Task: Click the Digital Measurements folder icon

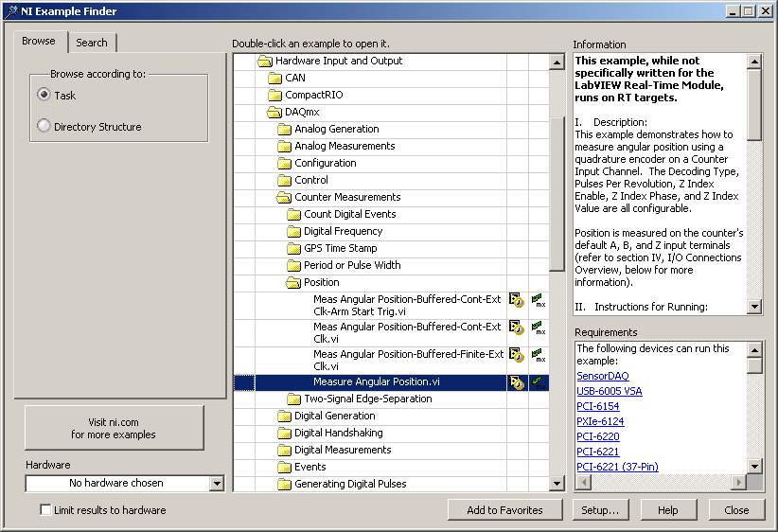Action: point(284,450)
